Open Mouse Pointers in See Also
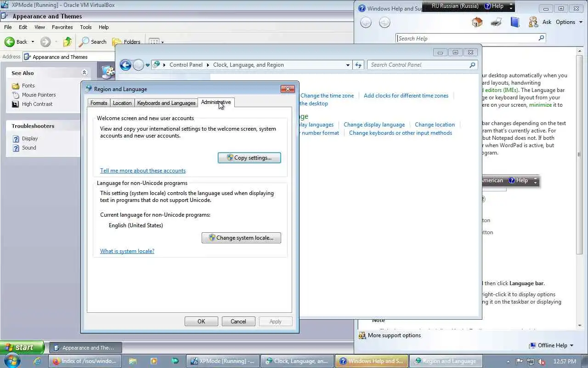 point(39,95)
